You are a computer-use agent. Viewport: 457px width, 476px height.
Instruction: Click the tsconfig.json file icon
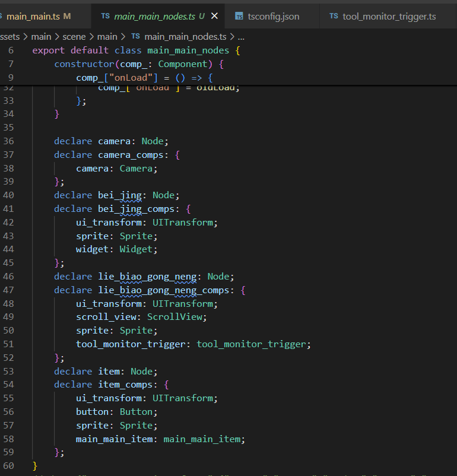coord(239,16)
